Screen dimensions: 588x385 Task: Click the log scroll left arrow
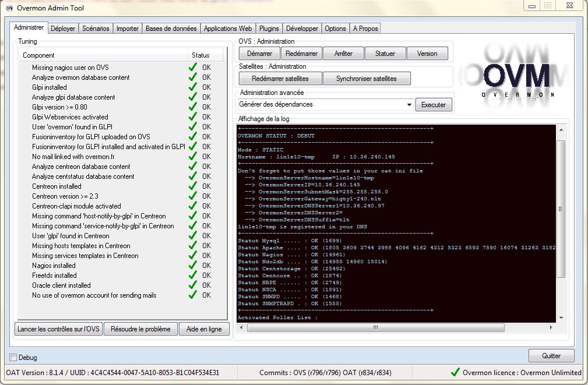241,328
